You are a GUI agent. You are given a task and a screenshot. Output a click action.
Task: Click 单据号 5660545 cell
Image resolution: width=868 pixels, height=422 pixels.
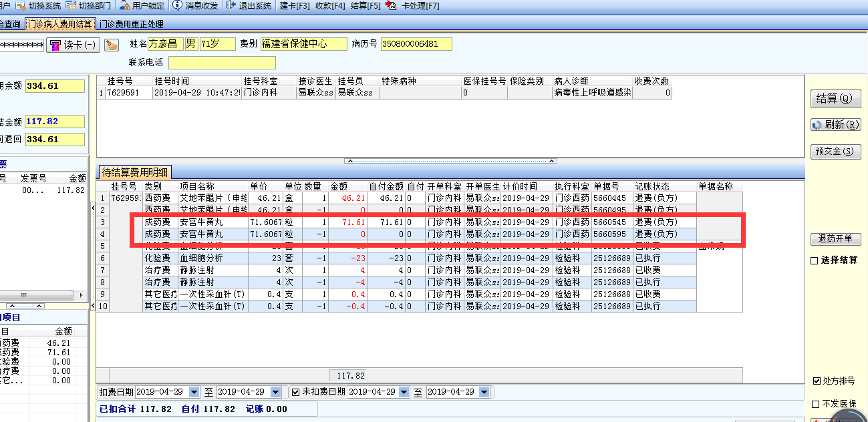tap(611, 222)
